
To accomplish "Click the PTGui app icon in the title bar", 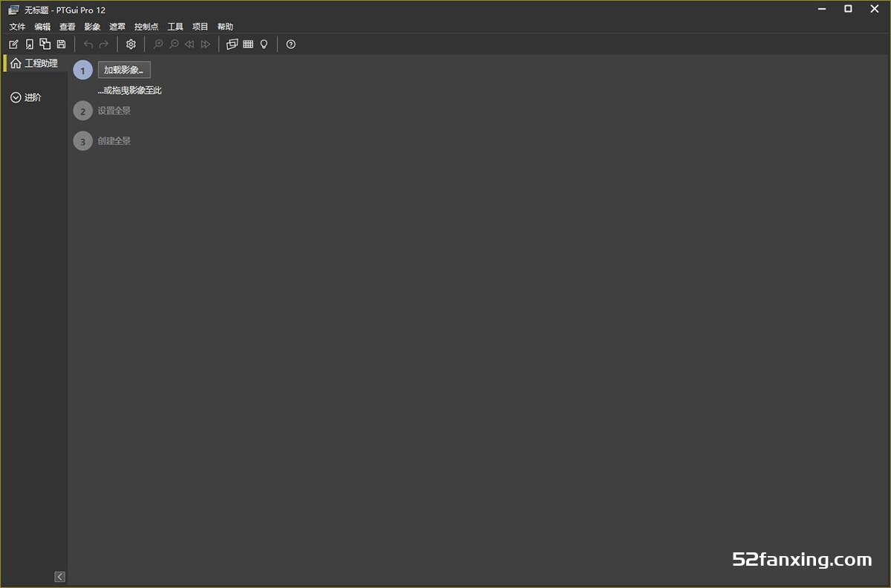I will pos(13,10).
